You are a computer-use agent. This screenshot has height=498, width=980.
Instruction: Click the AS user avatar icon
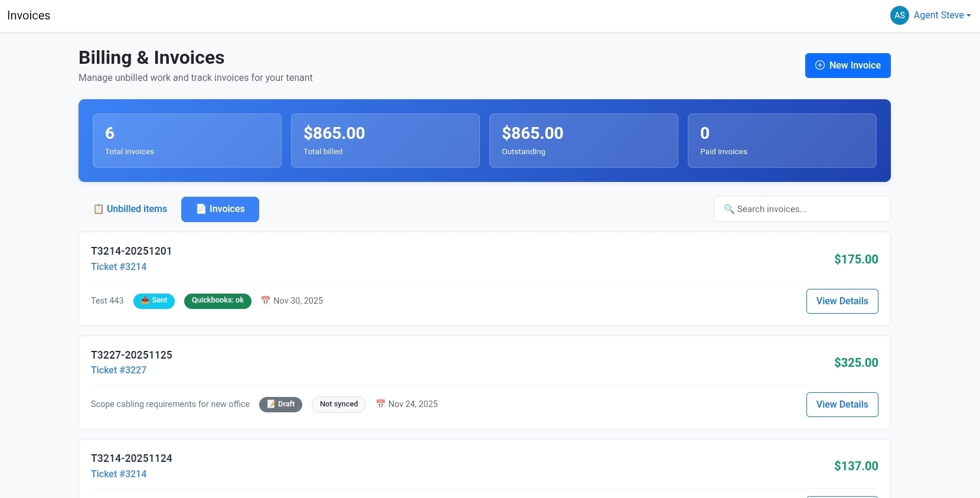point(899,15)
